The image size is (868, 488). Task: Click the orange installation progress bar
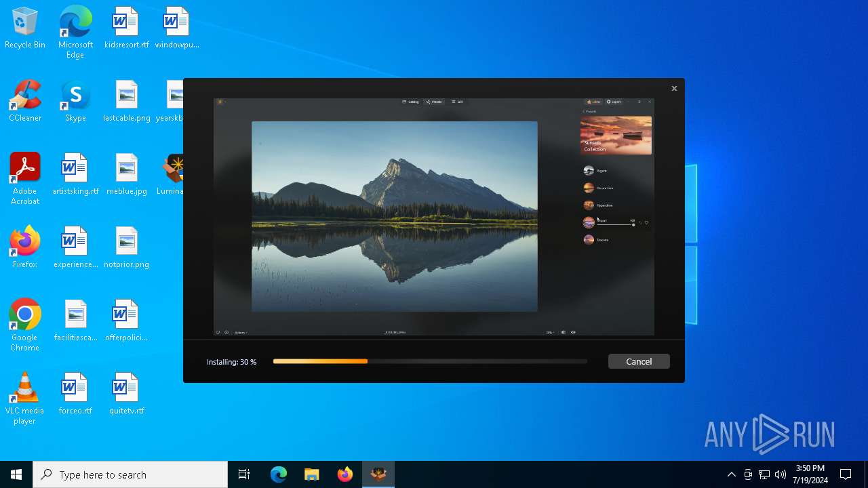point(430,361)
